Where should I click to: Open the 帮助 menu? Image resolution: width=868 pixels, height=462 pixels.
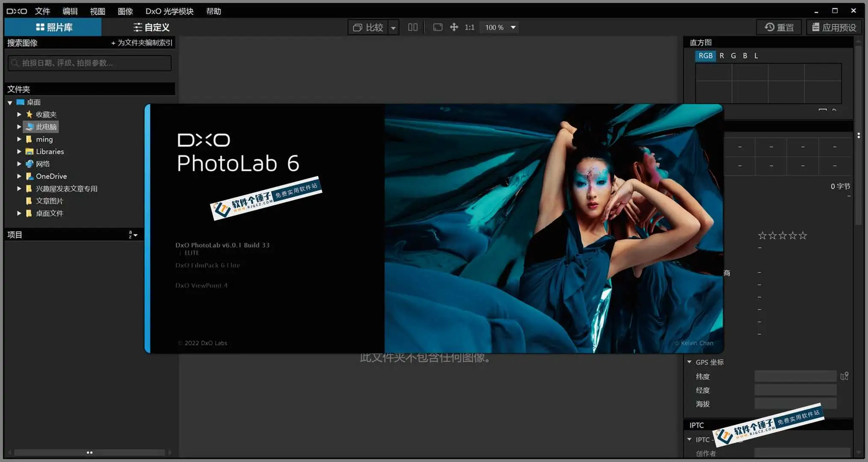coord(214,12)
